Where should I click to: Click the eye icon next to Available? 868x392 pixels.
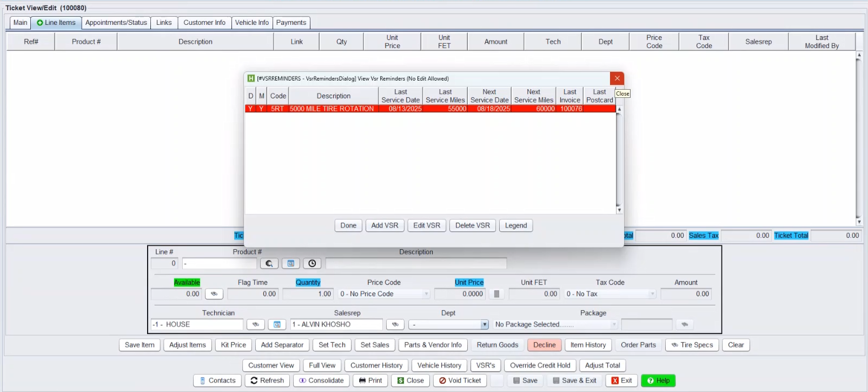tap(214, 294)
